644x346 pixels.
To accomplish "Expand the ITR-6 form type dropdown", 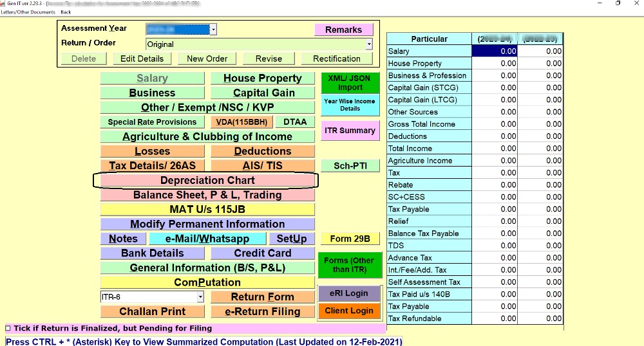I will [x=200, y=297].
